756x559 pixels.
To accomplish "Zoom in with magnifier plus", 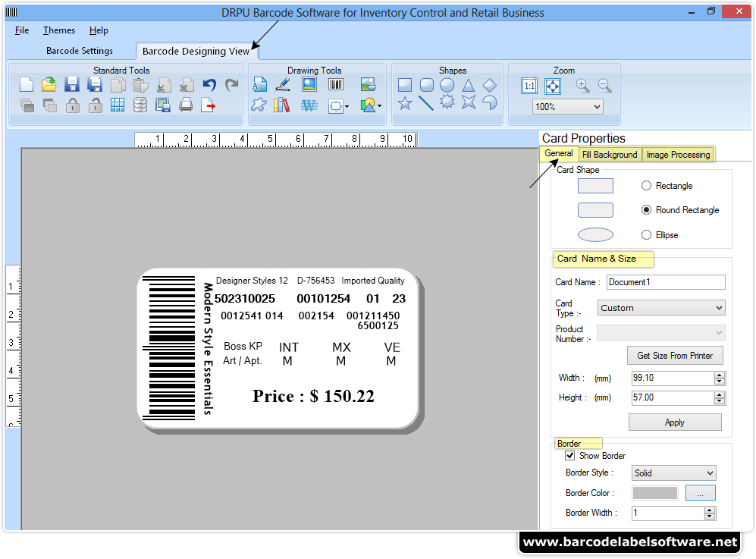I will [x=582, y=86].
